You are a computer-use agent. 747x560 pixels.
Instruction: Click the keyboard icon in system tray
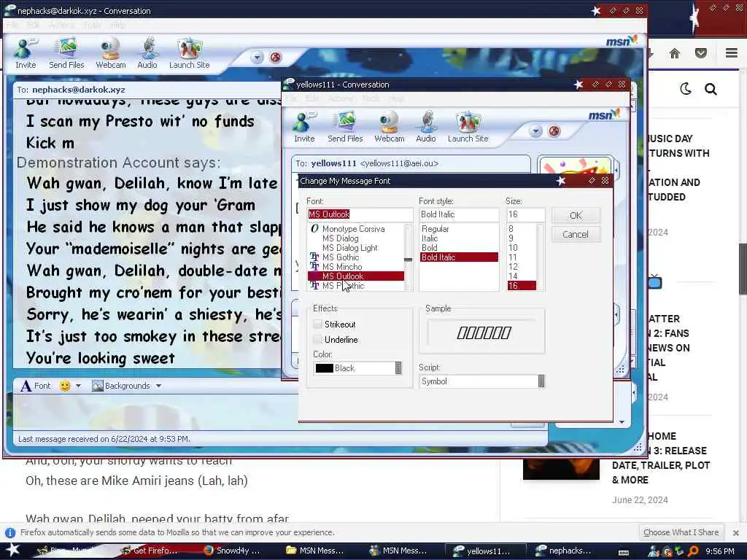coord(623,553)
